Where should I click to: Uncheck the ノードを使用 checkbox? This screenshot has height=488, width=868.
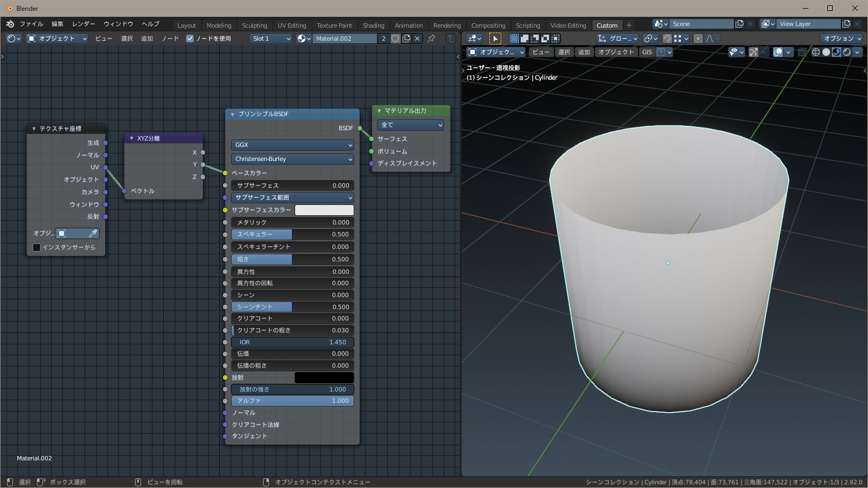(x=190, y=38)
